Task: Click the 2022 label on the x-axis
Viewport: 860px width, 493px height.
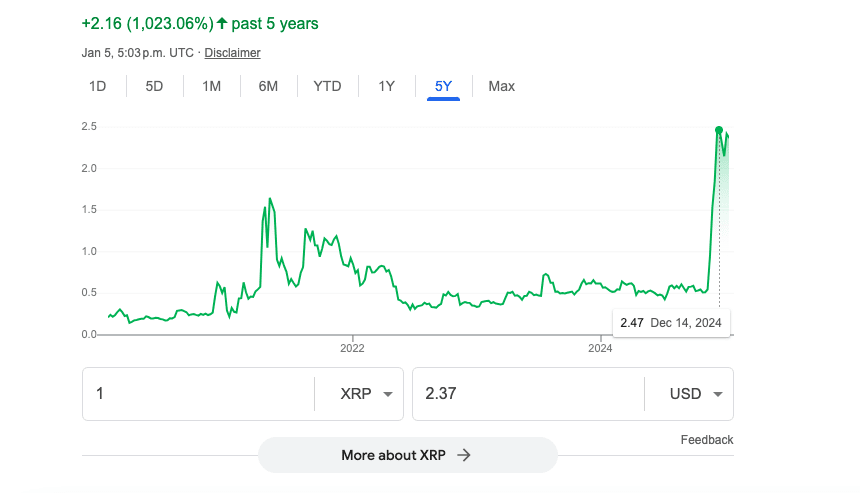Action: 352,349
